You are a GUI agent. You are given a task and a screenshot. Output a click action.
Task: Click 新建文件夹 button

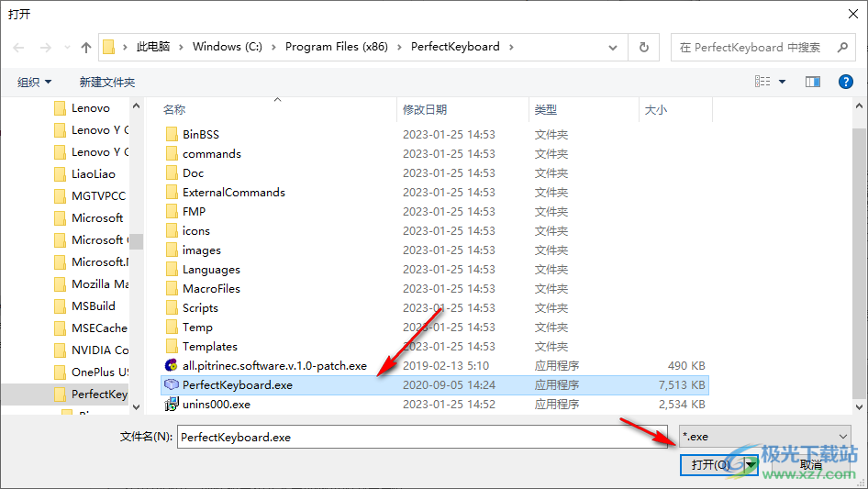pos(106,82)
